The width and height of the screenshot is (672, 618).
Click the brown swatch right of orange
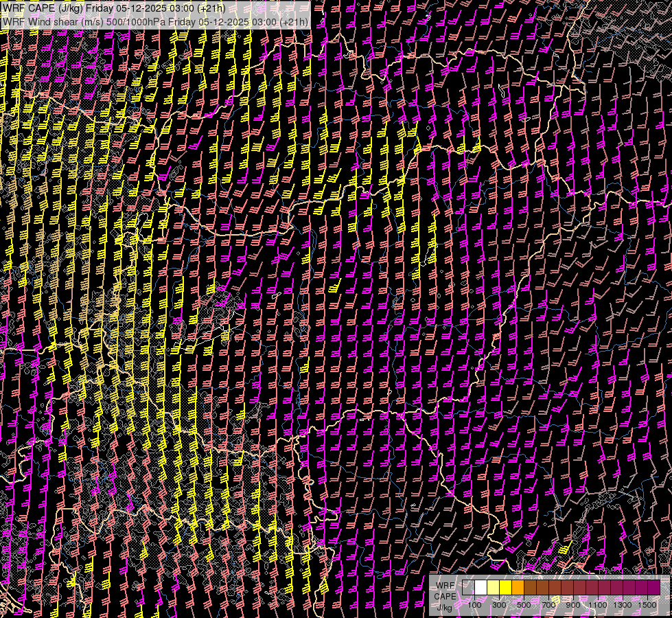click(x=530, y=588)
